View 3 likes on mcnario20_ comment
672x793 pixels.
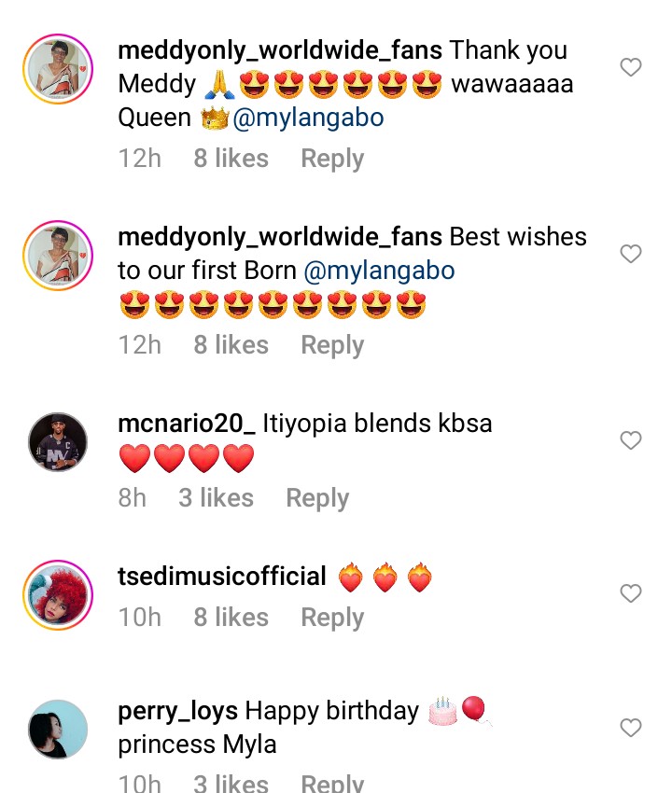click(216, 498)
